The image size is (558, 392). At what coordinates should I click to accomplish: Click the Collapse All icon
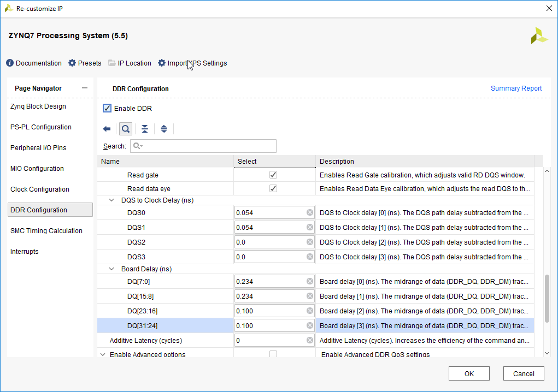145,129
